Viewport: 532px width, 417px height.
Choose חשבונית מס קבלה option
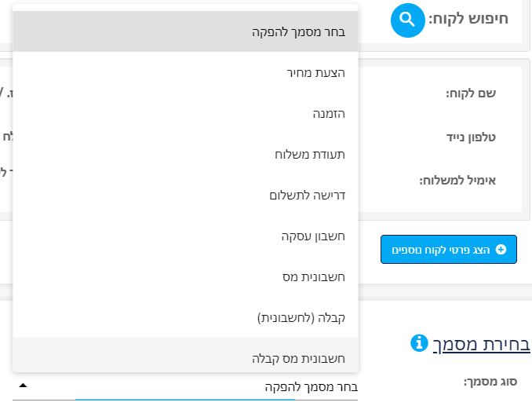coord(185,355)
